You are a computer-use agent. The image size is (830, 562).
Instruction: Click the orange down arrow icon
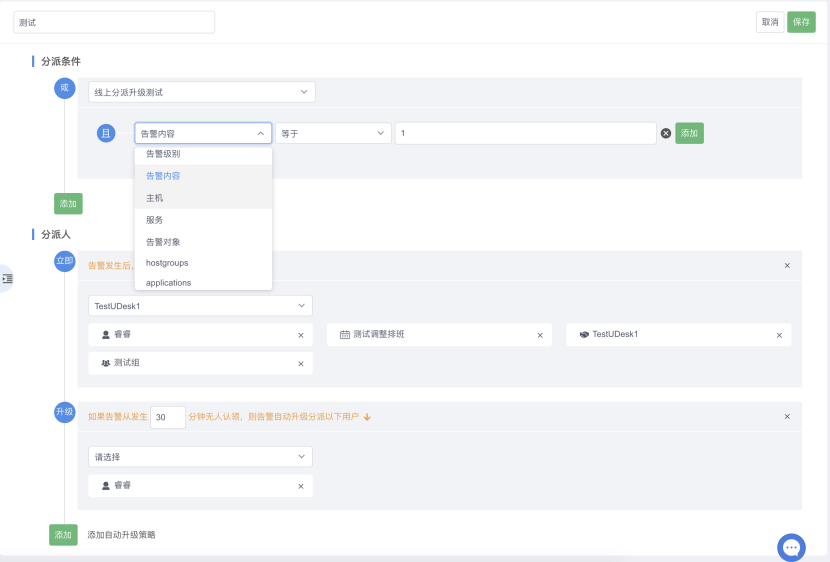[367, 417]
